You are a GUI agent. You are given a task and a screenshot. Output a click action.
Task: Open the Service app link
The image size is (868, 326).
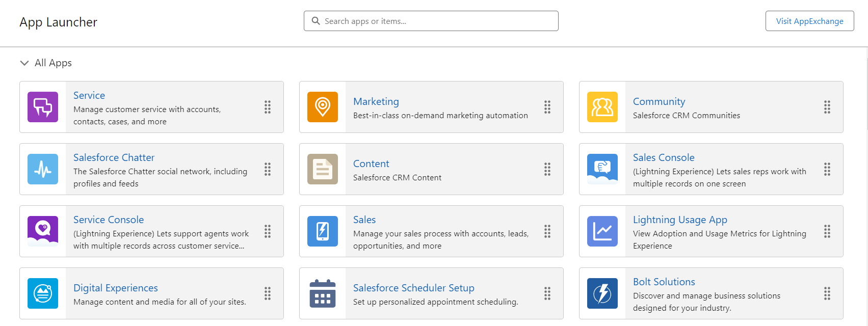pos(89,95)
